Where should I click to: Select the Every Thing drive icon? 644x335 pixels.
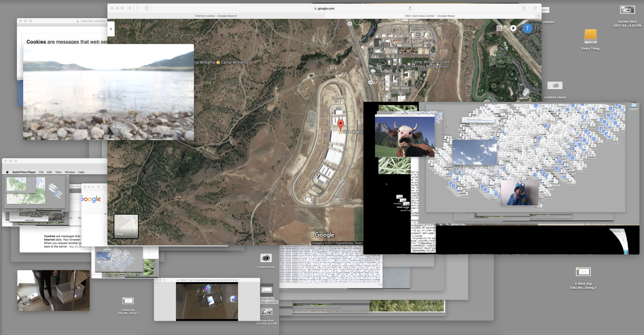click(590, 37)
